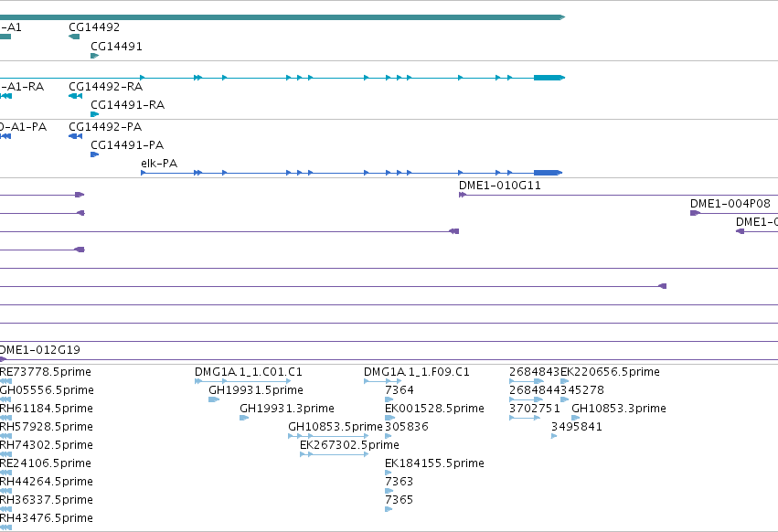Select the EK001528.5prime EST label
The height and width of the screenshot is (532, 778).
point(434,409)
